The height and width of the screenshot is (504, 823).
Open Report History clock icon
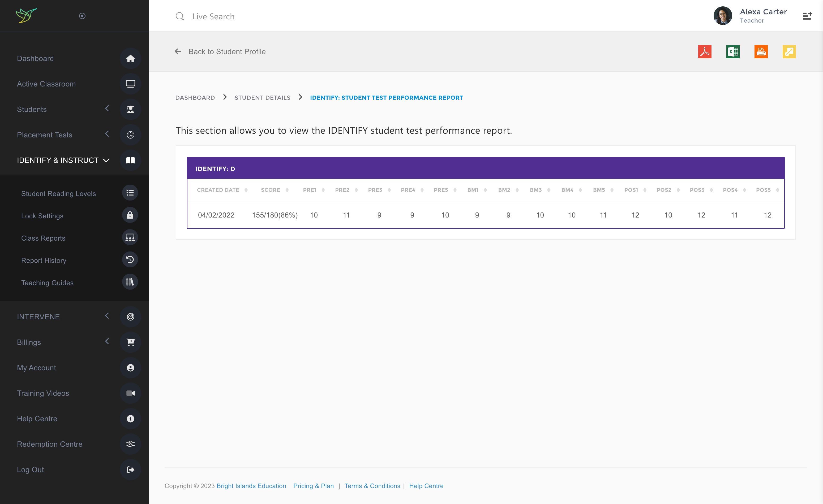tap(130, 260)
